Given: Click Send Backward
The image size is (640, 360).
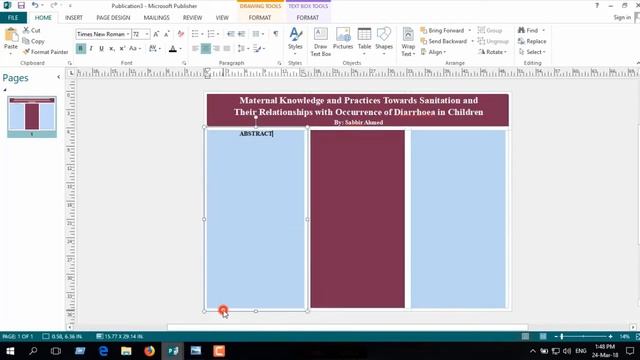Looking at the screenshot, I should click(x=444, y=41).
